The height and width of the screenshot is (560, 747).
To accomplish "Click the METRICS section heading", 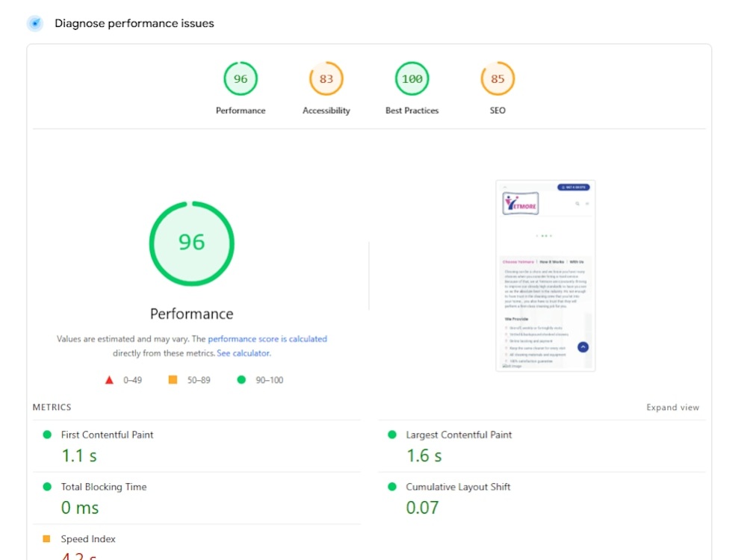I will click(52, 408).
